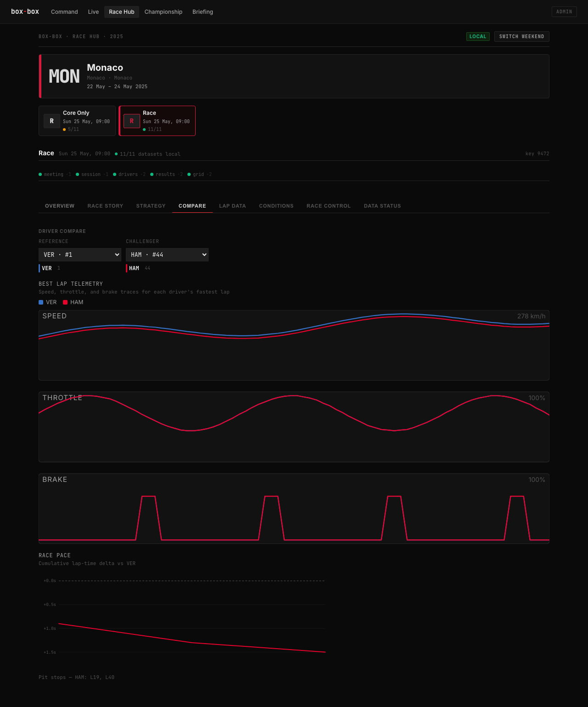The image size is (588, 707).
Task: Switch to the COMPARE tab
Action: coord(192,206)
